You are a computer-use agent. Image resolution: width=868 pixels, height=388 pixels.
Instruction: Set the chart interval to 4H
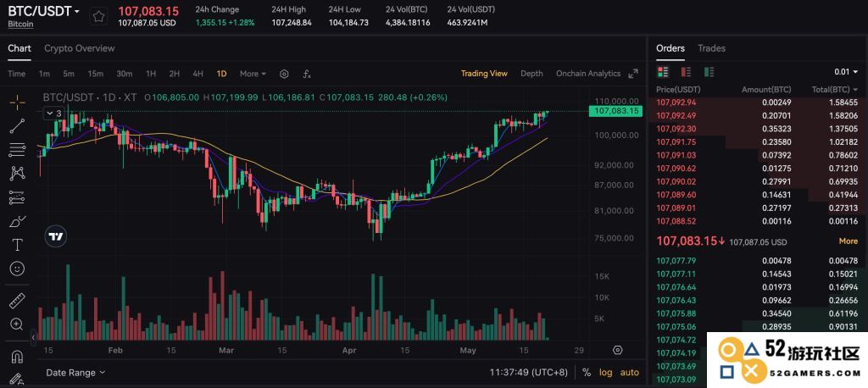point(198,74)
